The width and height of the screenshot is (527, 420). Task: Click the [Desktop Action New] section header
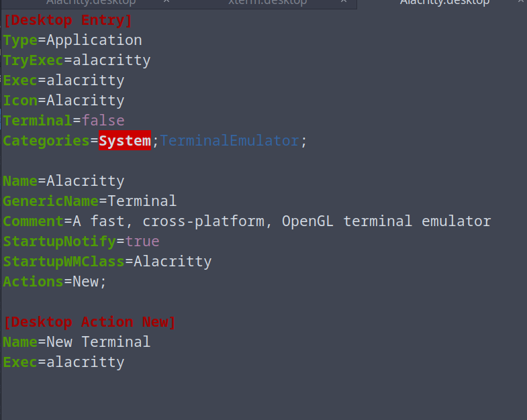(89, 322)
